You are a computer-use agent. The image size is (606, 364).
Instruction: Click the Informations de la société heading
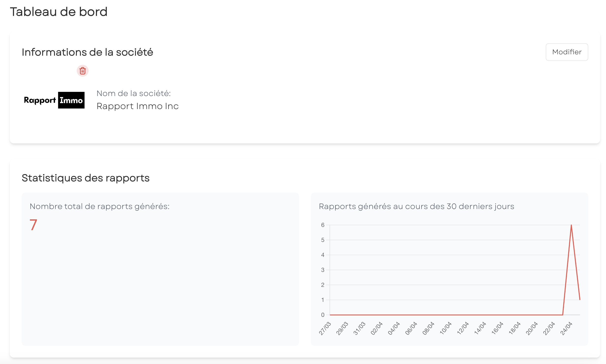[87, 52]
